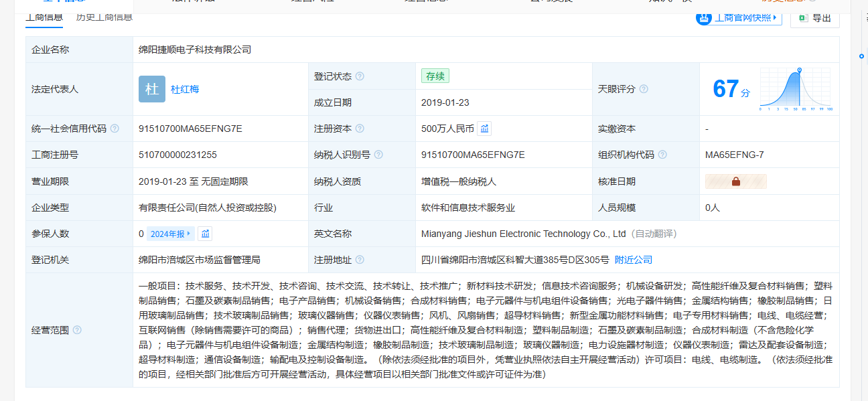
Task: Click help icon next to 登记状态
Action: click(360, 76)
